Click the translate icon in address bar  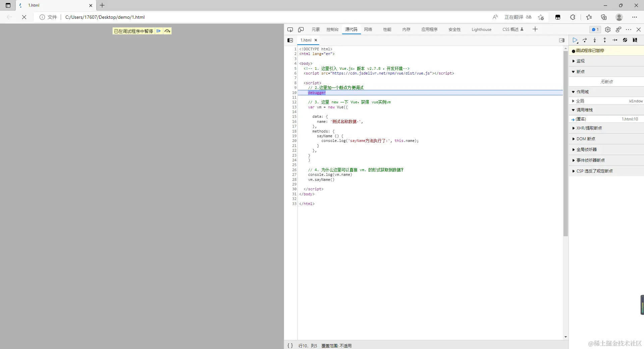[529, 17]
